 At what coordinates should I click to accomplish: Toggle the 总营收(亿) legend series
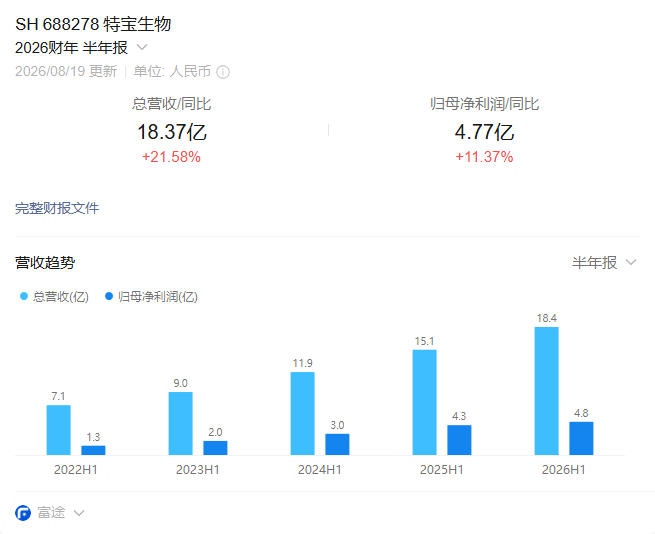[55, 297]
